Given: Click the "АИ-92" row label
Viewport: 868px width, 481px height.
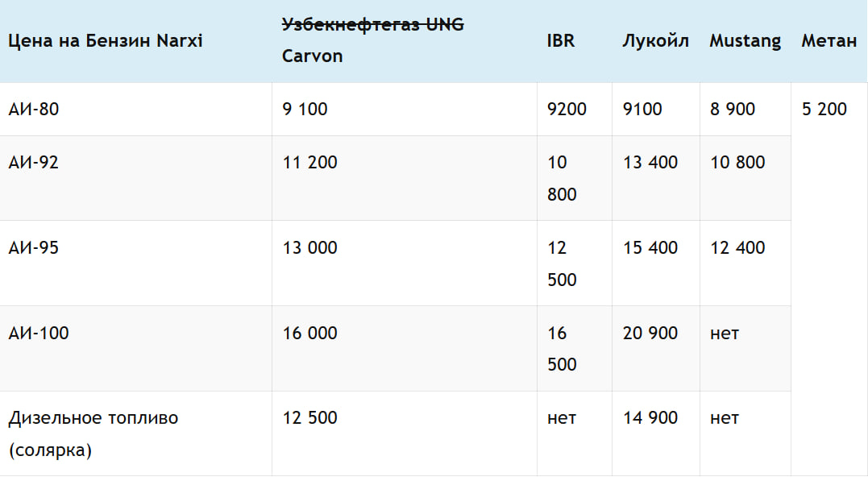Looking at the screenshot, I should 34,163.
